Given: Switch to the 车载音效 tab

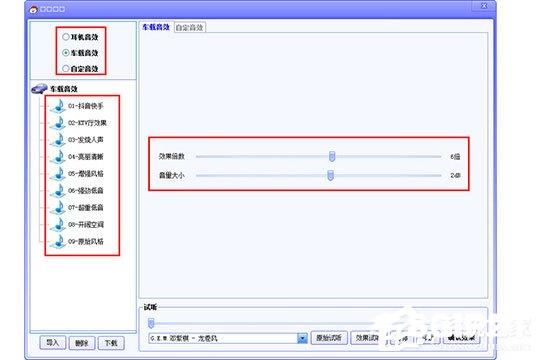Looking at the screenshot, I should [x=156, y=27].
